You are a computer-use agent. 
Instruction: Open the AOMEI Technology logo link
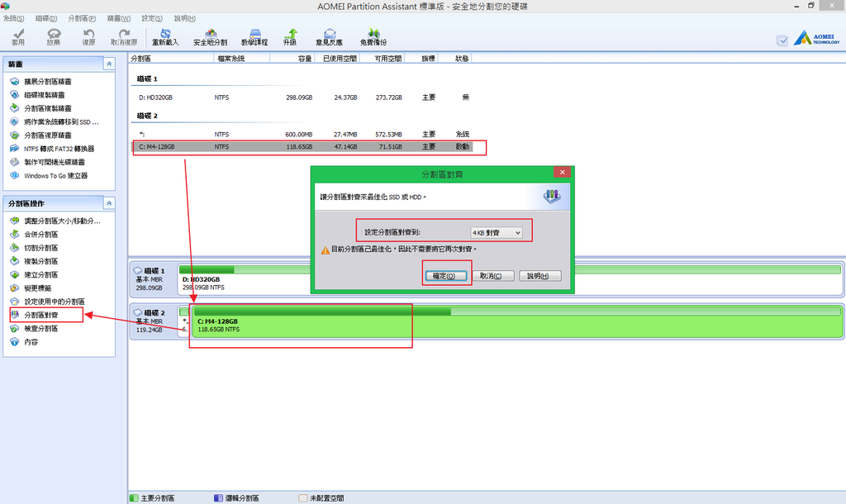coord(816,38)
